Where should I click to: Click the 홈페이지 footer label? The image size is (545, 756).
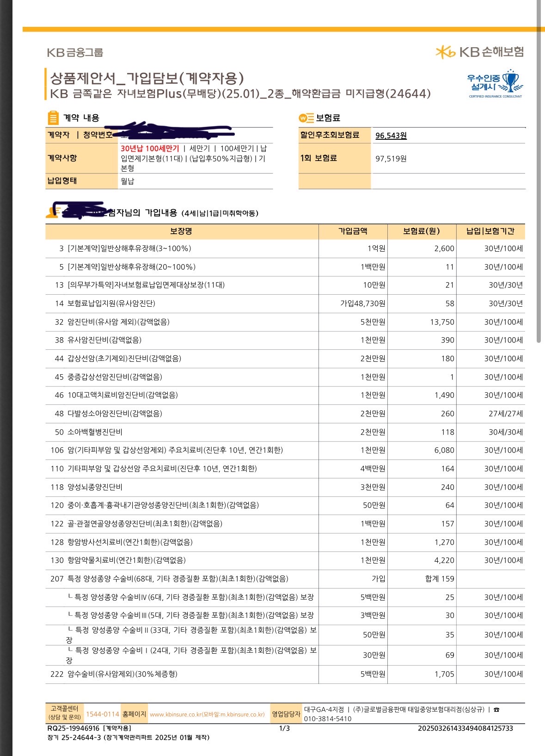pyautogui.click(x=134, y=714)
